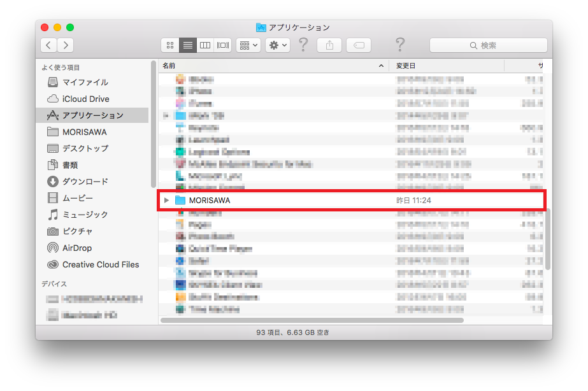Open iCloud Drive in the sidebar

point(92,99)
